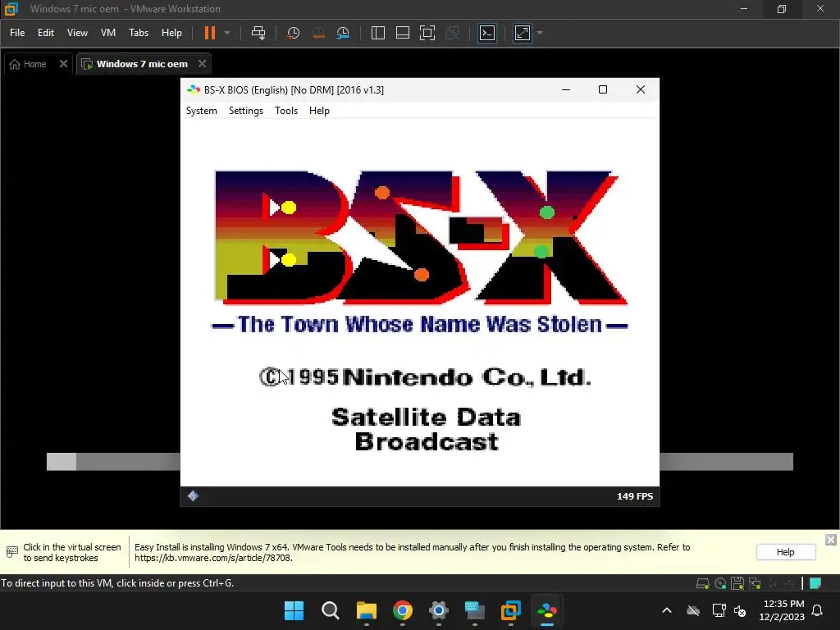Open System menu in BS-X emulator window

[x=202, y=111]
